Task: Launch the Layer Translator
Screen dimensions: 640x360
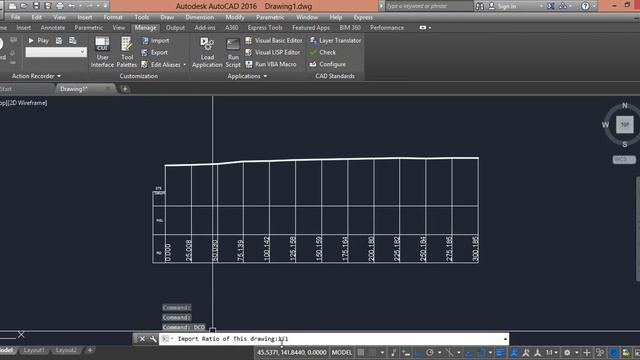Action: 336,40
